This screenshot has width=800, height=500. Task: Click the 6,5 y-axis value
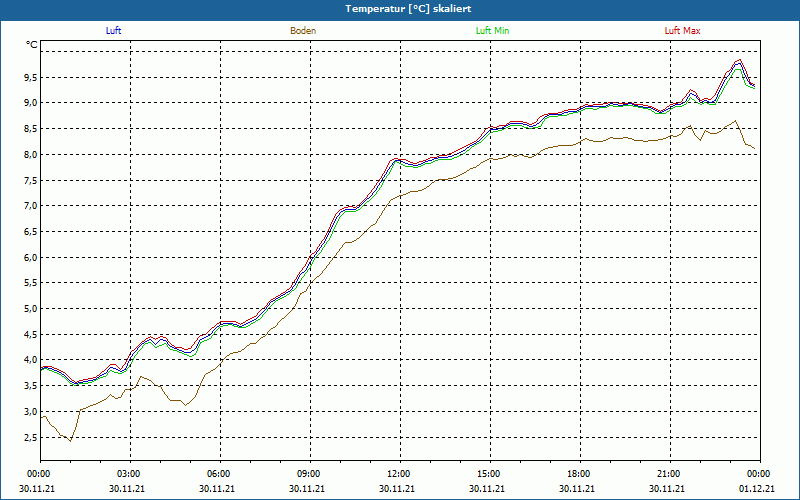31,232
